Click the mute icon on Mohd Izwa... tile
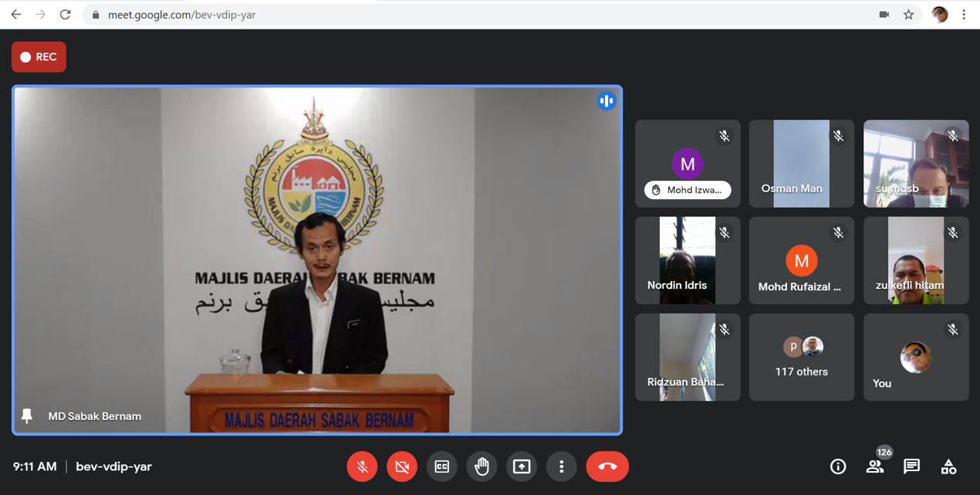Screen dimensions: 980x495 point(724,136)
